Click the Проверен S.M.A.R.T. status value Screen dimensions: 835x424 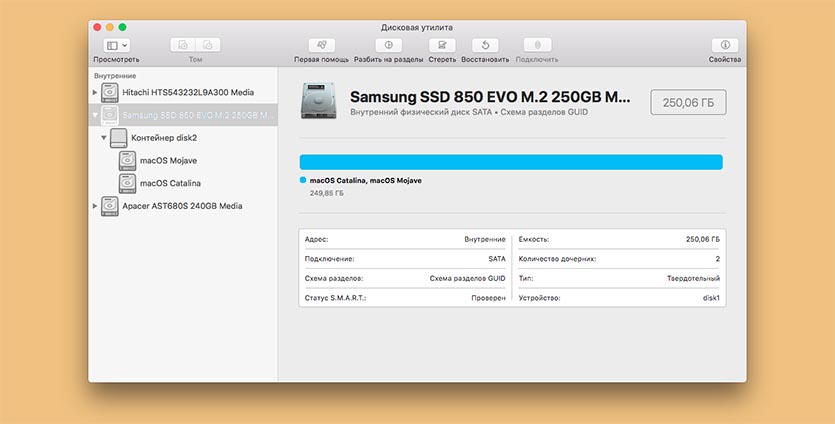(x=488, y=298)
